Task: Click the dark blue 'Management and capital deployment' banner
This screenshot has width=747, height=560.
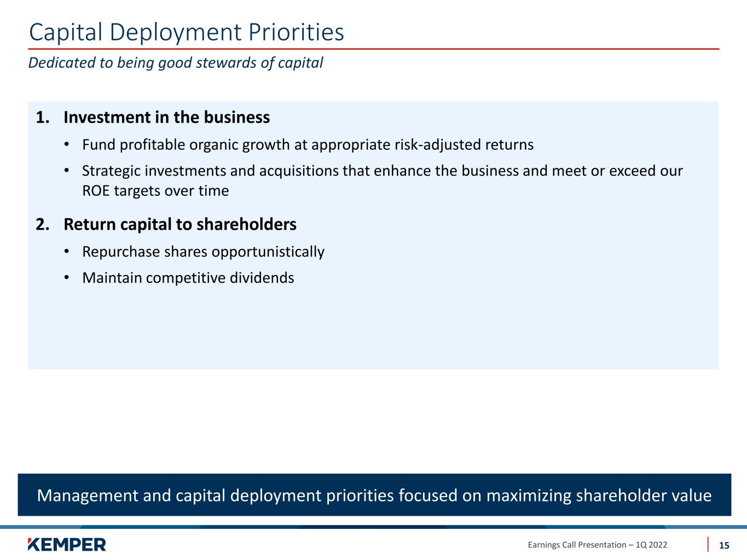Action: (x=374, y=495)
